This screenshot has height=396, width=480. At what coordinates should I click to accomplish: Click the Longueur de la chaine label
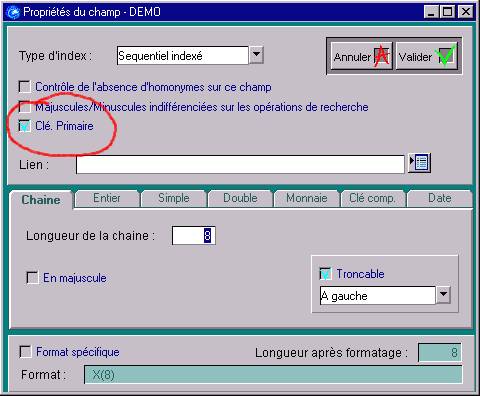[x=91, y=236]
